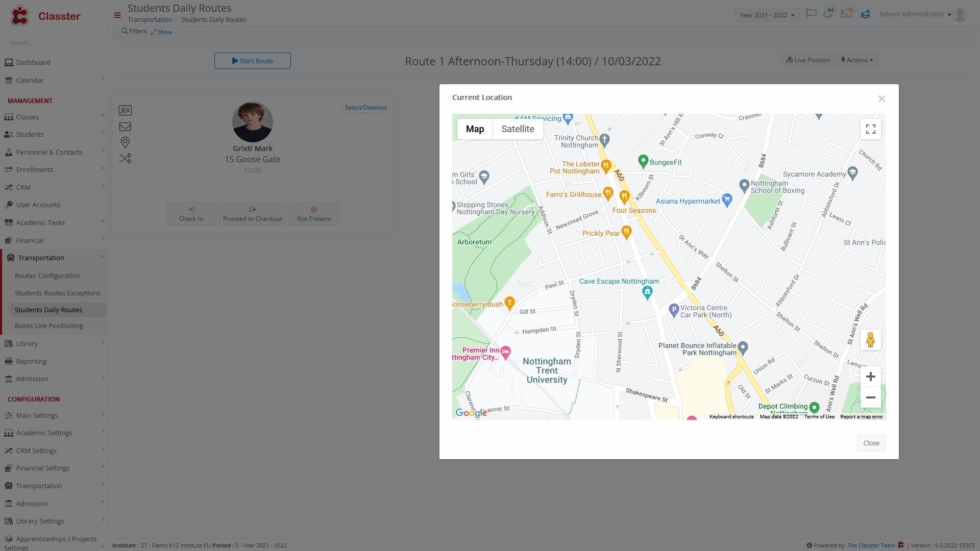Click Transportation breadcrumb link
The image size is (980, 551).
pos(150,20)
